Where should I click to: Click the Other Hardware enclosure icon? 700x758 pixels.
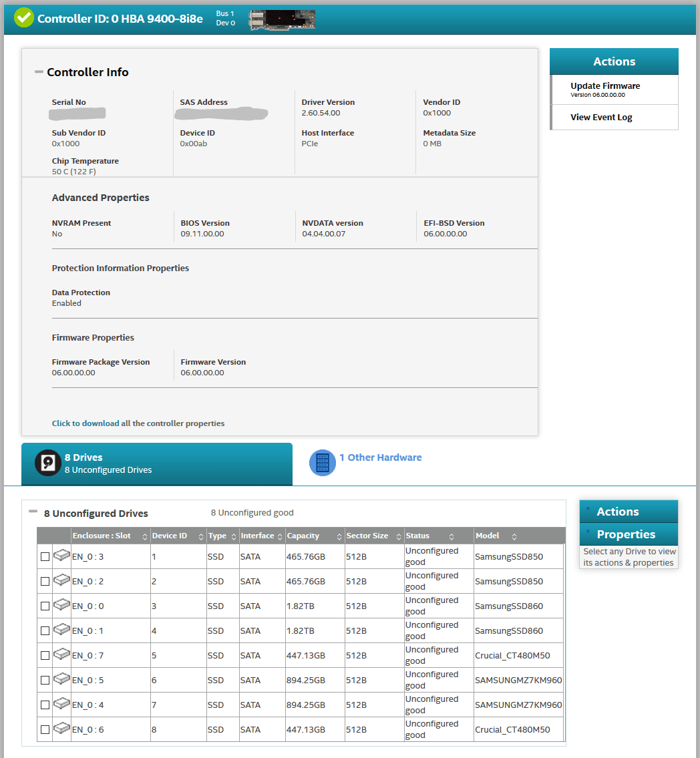pos(323,463)
